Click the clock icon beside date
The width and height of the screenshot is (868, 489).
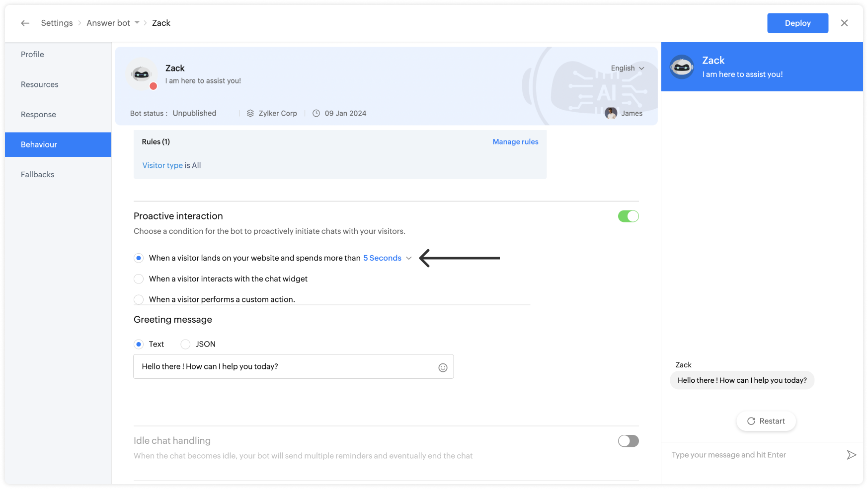(316, 113)
